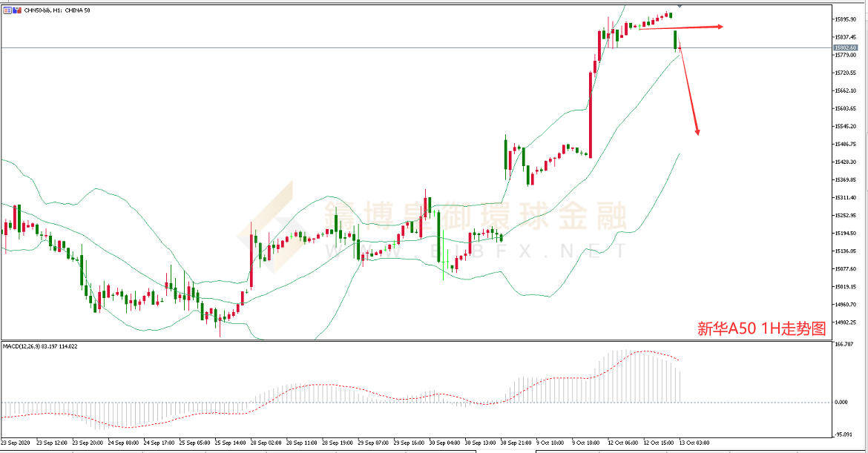Click the red 新华A50 1H走势图 text label
This screenshot has width=868, height=453.
click(x=762, y=328)
